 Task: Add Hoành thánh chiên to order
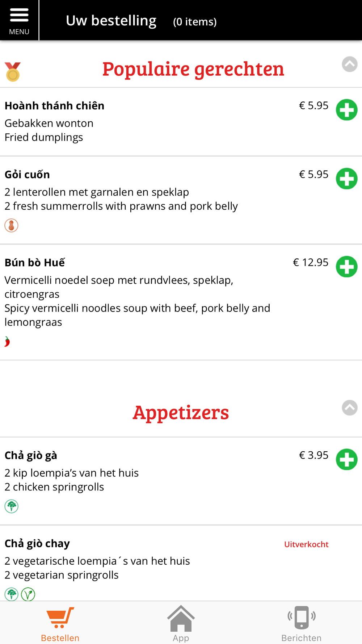346,110
